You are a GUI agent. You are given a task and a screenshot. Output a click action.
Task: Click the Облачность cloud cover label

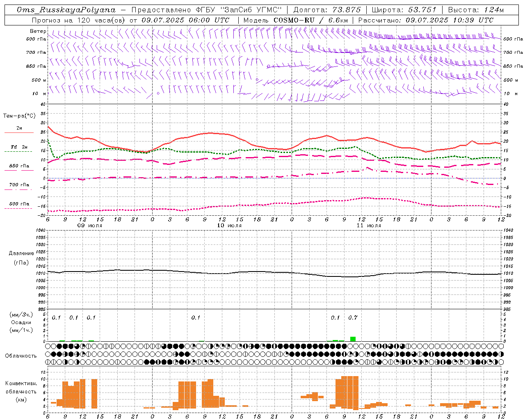(x=21, y=356)
